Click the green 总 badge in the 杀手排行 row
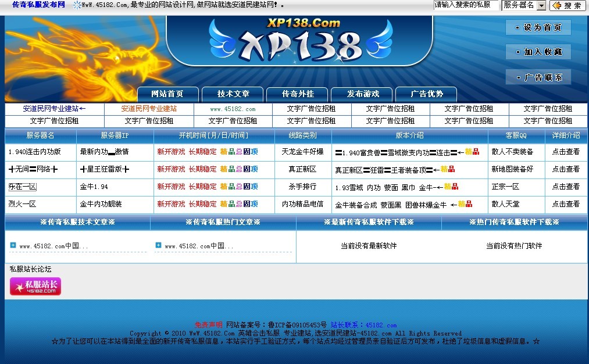The image size is (589, 364). click(x=238, y=187)
